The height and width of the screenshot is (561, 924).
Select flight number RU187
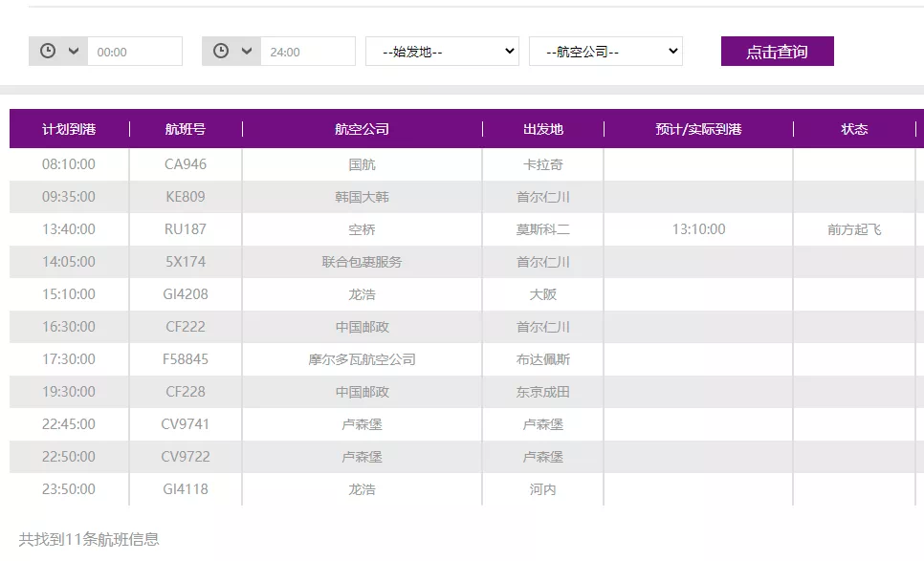[186, 229]
